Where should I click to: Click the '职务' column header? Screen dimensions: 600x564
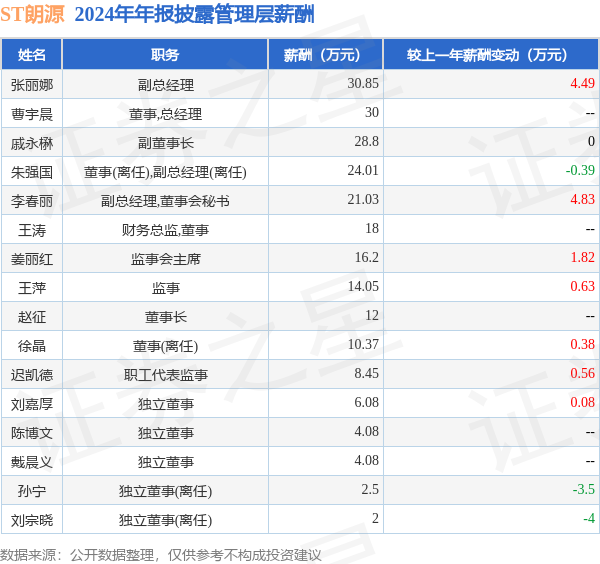pos(165,55)
